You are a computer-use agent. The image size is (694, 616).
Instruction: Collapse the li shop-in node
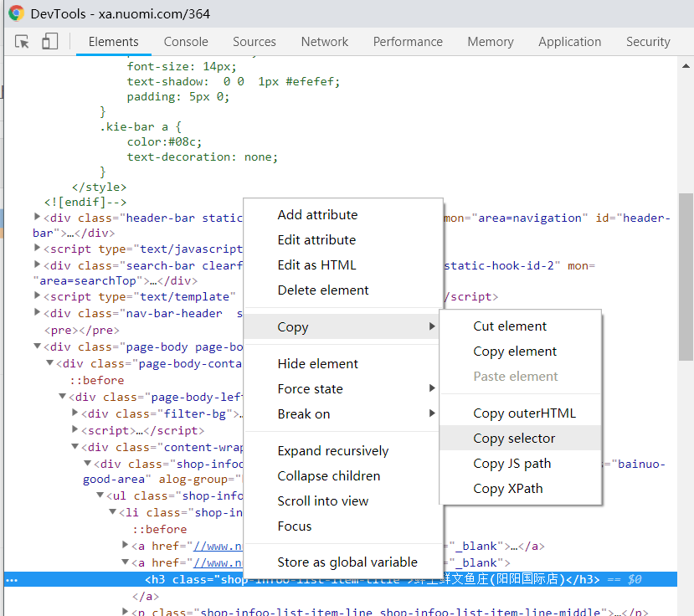tap(113, 512)
